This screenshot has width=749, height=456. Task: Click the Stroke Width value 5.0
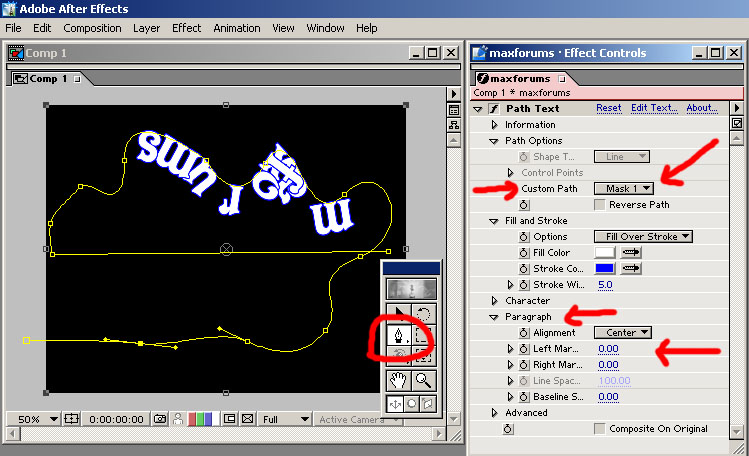coord(605,285)
